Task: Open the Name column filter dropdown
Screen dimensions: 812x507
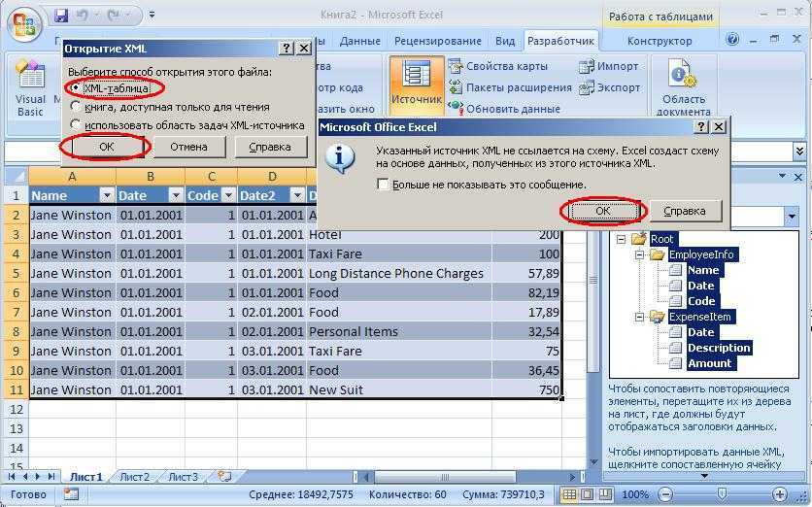Action: (107, 195)
